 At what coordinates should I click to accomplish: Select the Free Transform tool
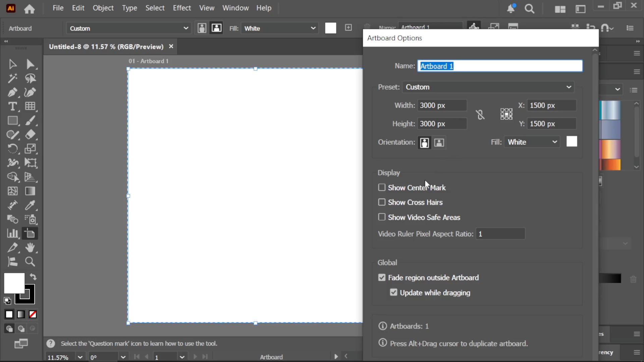pos(30,163)
